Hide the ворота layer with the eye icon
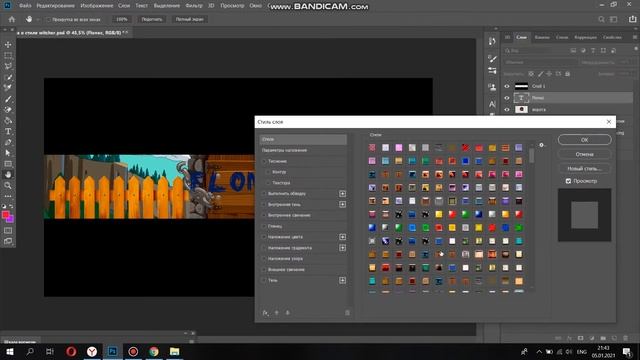Image resolution: width=640 pixels, height=360 pixels. (x=507, y=109)
